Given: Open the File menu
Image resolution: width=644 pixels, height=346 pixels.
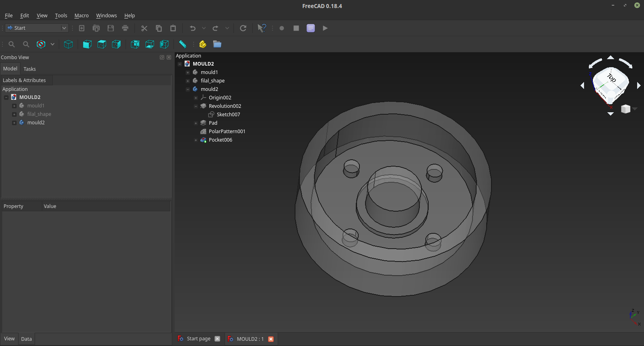Looking at the screenshot, I should 8,15.
